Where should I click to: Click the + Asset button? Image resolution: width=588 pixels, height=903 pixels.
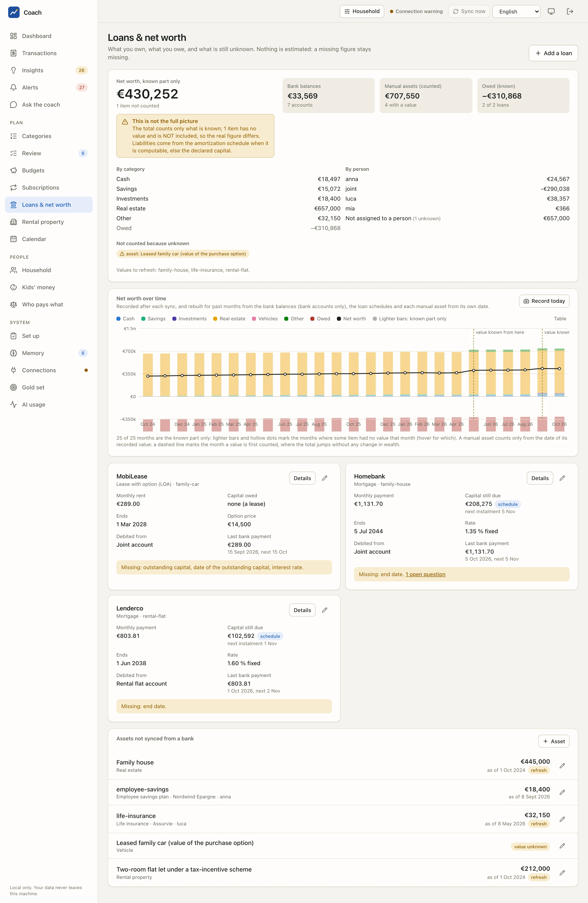click(553, 741)
